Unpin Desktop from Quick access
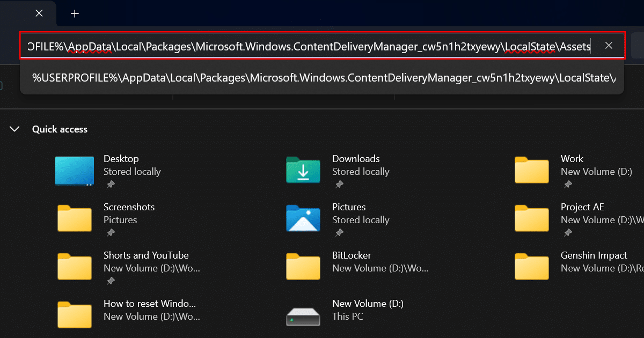The image size is (644, 338). [110, 184]
